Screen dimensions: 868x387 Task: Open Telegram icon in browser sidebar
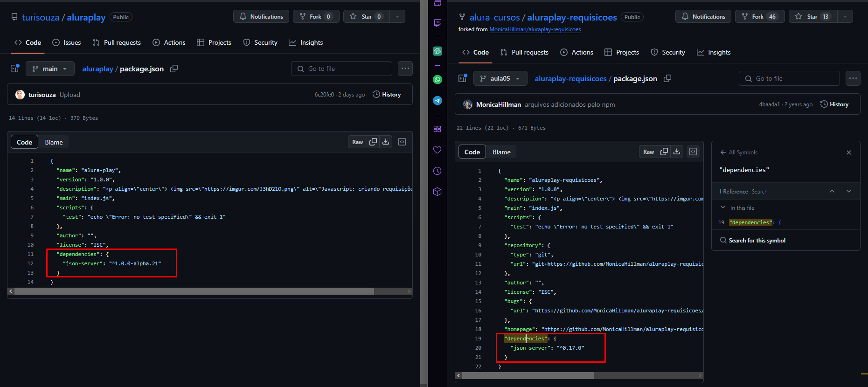click(x=437, y=101)
